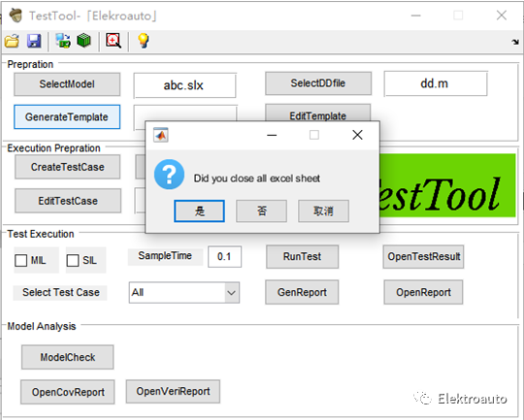This screenshot has height=420, width=524.
Task: Click the MATLAB icon in dialog title
Action: 161,135
